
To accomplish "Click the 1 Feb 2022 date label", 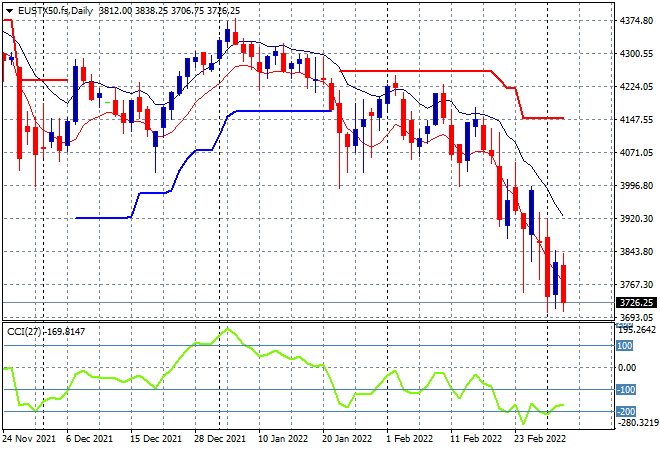I will [409, 439].
